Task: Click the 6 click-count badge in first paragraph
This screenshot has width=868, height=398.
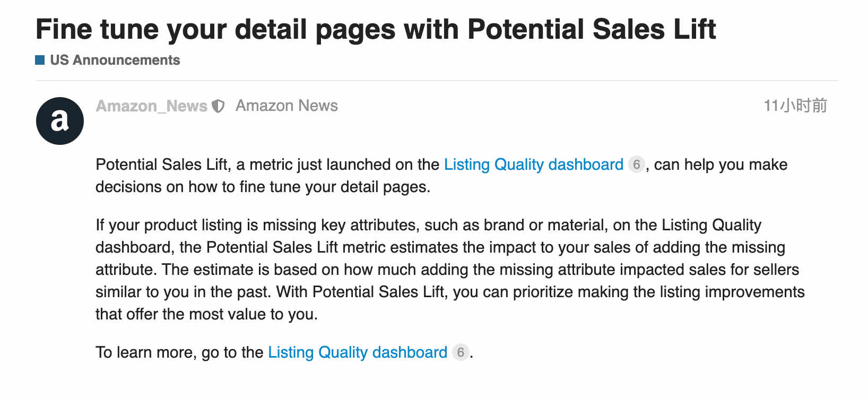Action: (x=636, y=165)
